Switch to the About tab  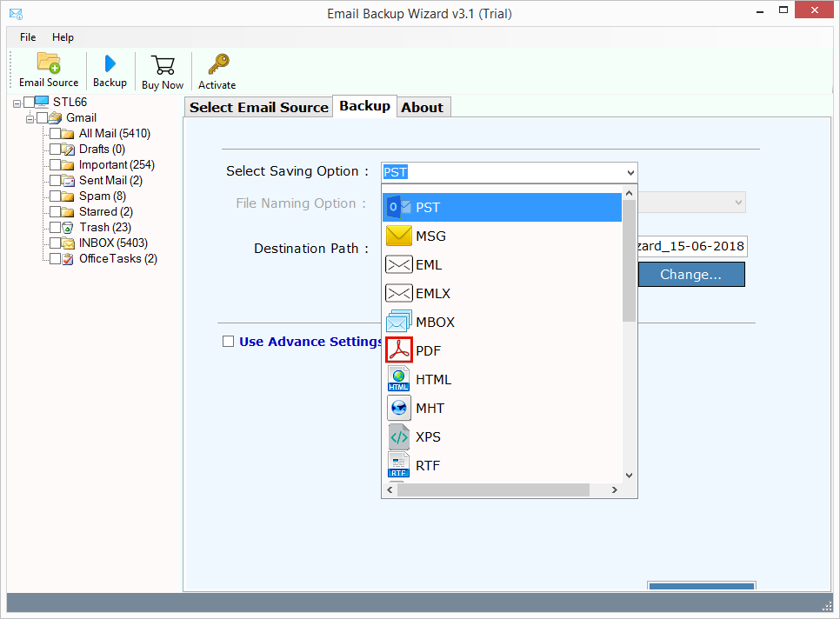point(422,107)
